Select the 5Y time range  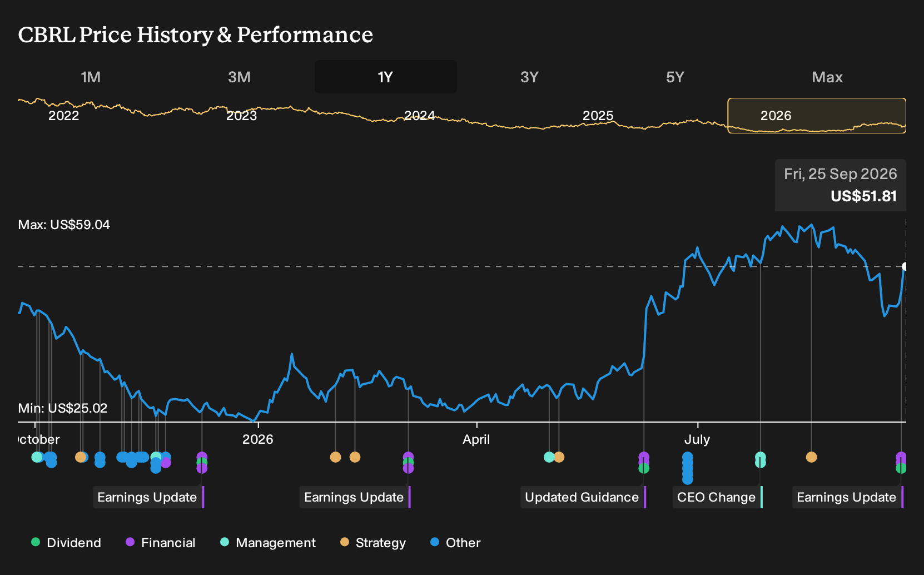(675, 77)
